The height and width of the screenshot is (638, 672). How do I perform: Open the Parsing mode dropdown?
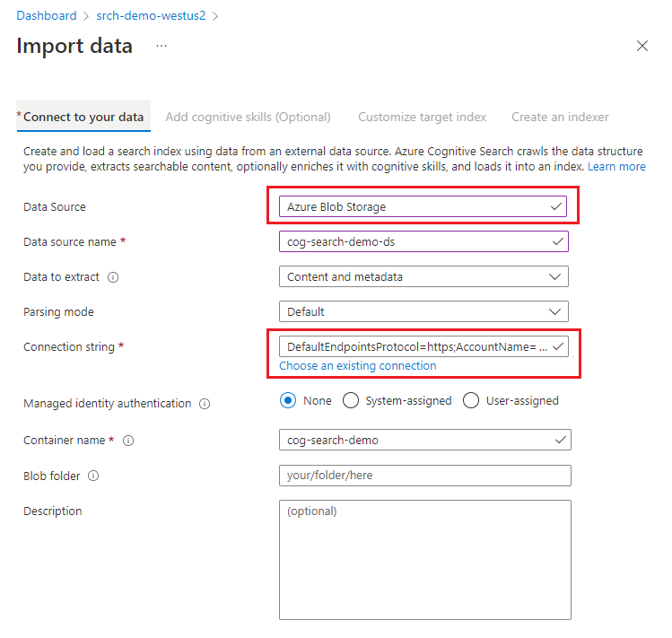point(423,312)
